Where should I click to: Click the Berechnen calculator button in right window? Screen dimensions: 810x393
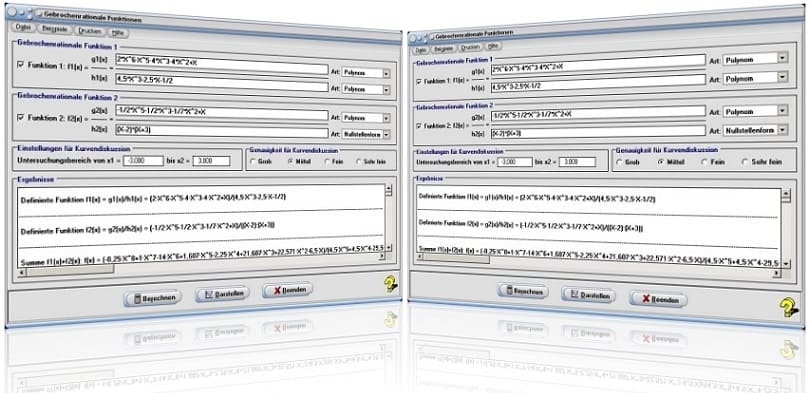tap(522, 291)
